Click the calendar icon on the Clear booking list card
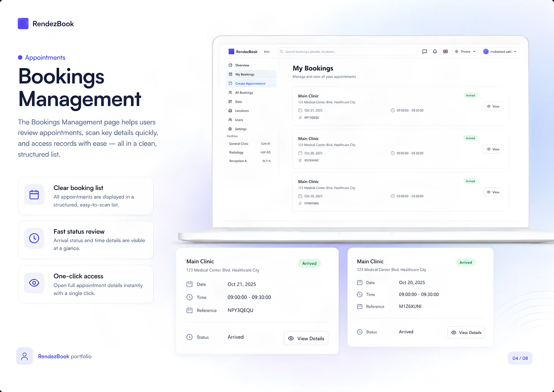This screenshot has height=392, width=554. coord(34,195)
